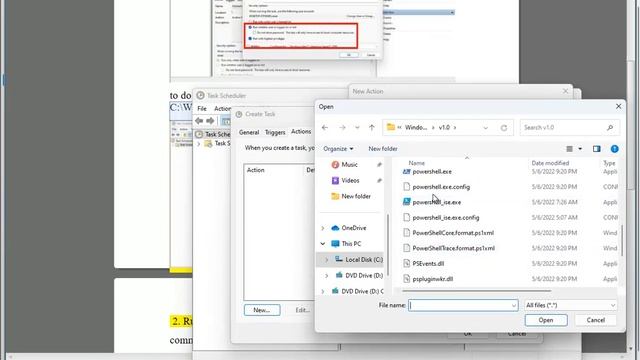Expand the Local Disk (C:) node
Image resolution: width=640 pixels, height=360 pixels.
click(x=327, y=260)
